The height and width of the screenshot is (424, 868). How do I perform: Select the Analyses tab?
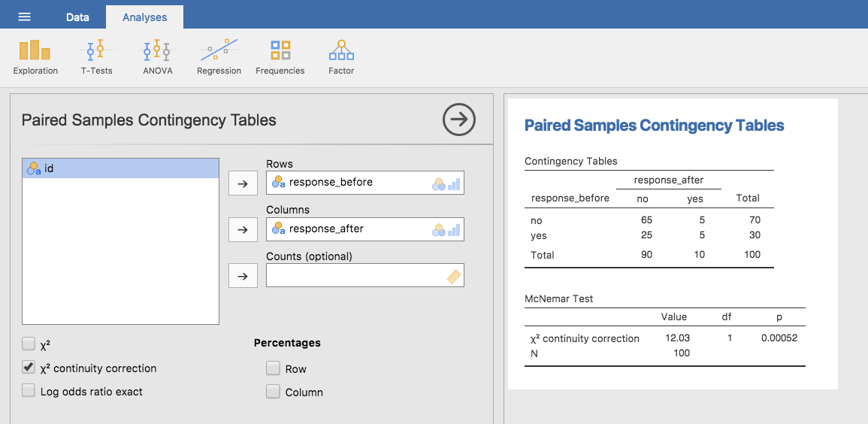(144, 17)
